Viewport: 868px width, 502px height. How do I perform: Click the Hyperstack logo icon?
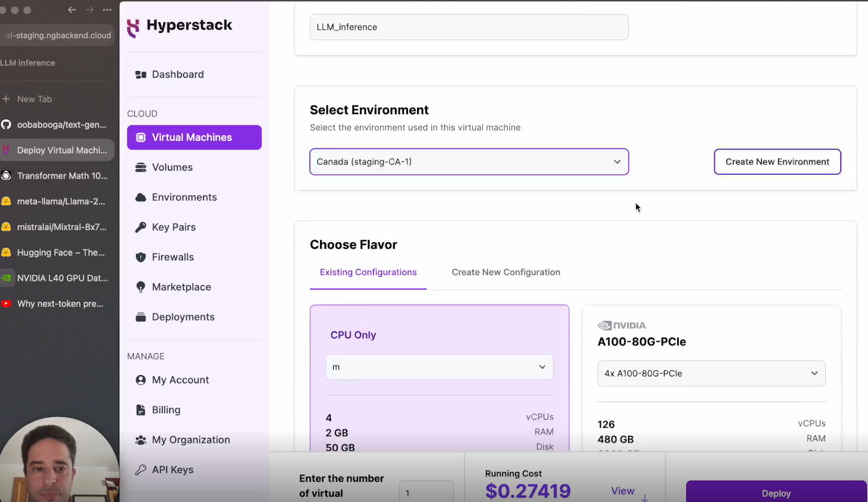[x=133, y=27]
